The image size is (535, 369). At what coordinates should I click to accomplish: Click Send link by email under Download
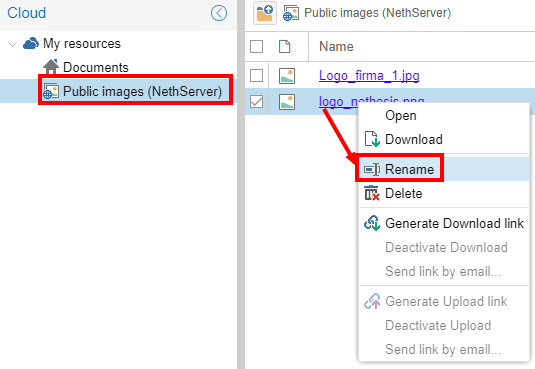[x=444, y=272]
